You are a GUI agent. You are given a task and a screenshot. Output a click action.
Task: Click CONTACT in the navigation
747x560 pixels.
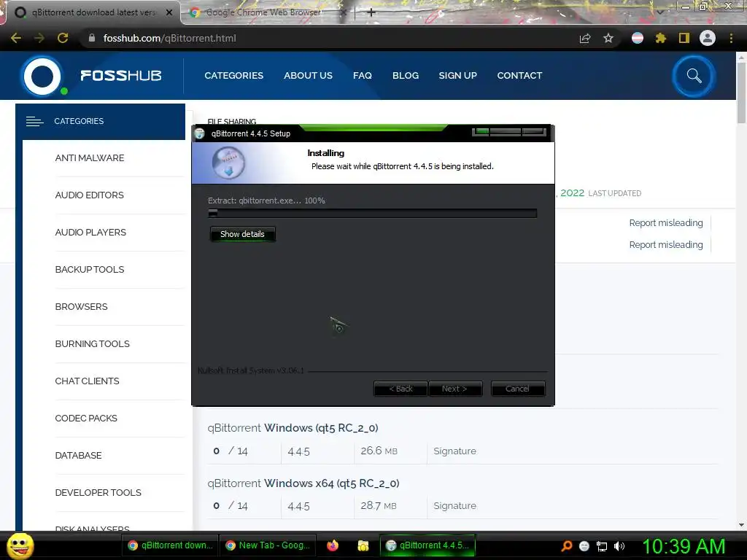519,76
